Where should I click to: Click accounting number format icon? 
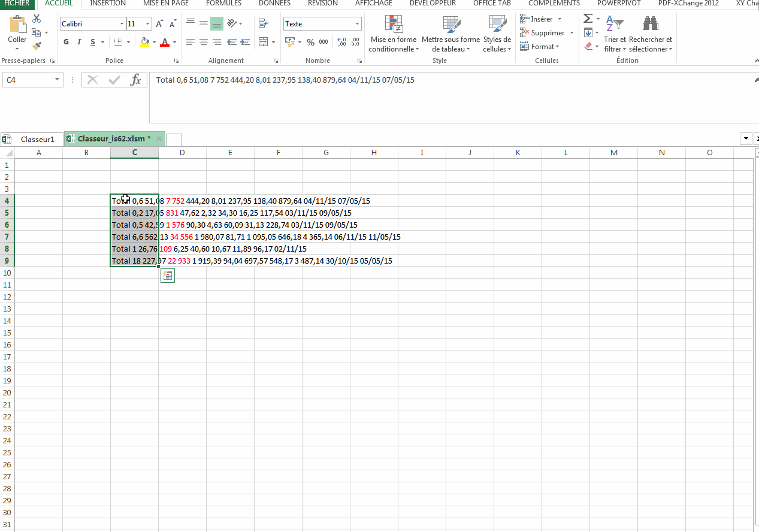tap(291, 42)
